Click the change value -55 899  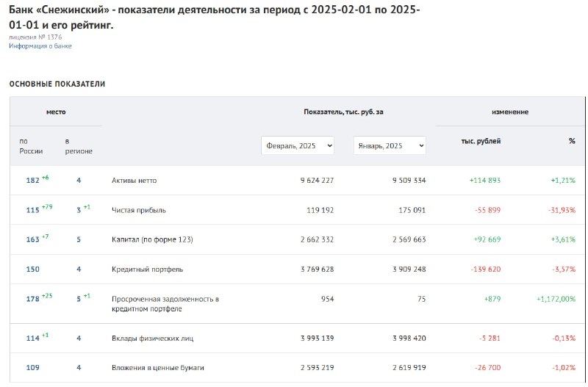tap(487, 210)
